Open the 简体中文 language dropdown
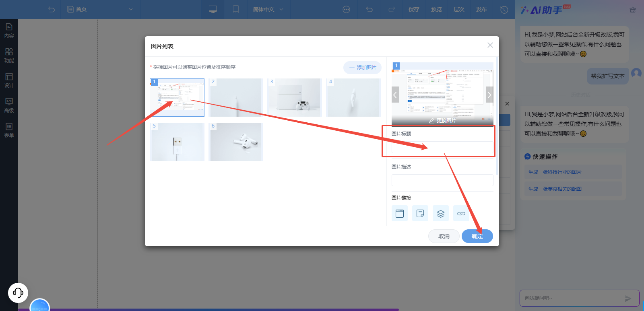This screenshot has width=644, height=311. (268, 9)
